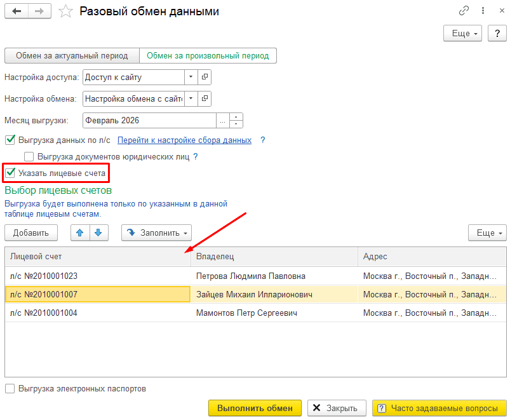Switch to Обмен за актуальный период tab
This screenshot has width=517, height=420.
[x=72, y=56]
